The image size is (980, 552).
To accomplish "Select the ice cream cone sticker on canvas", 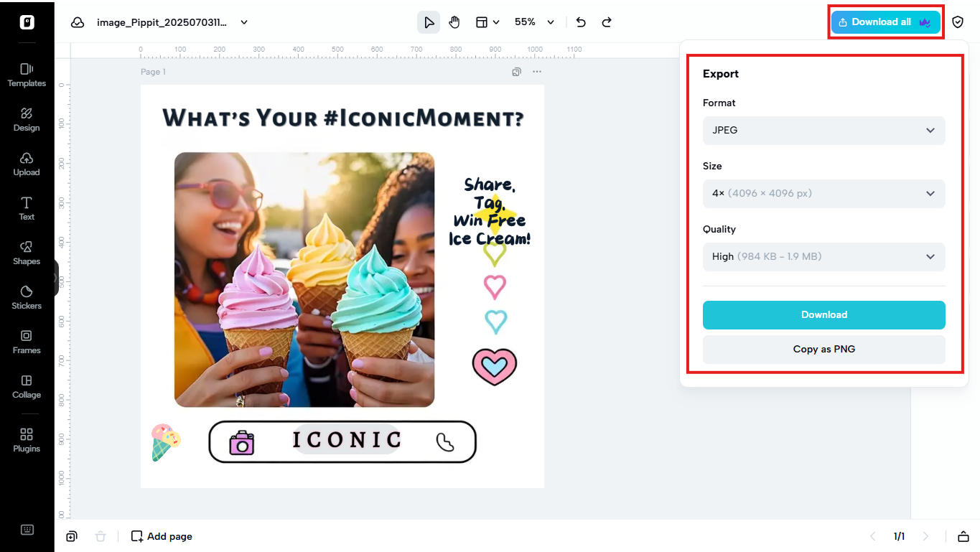I will 165,441.
